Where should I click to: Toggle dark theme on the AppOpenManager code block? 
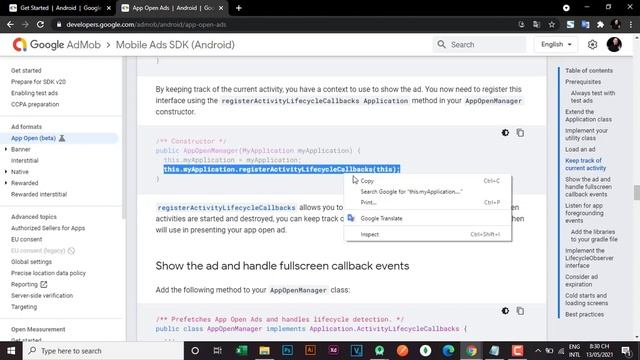[x=505, y=311]
